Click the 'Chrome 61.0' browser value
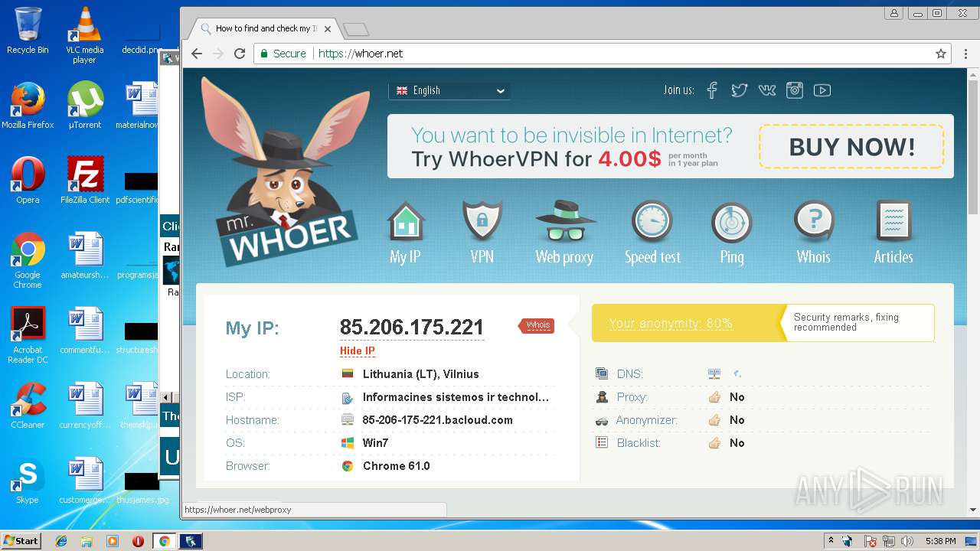Viewport: 980px width, 551px height. coord(396,466)
